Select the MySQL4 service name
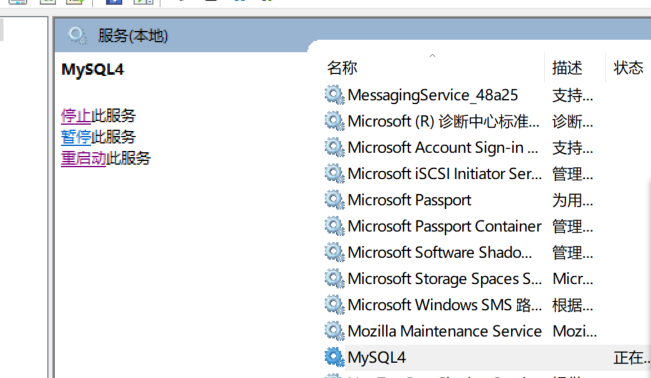Screen dimensions: 651x378 point(377,358)
